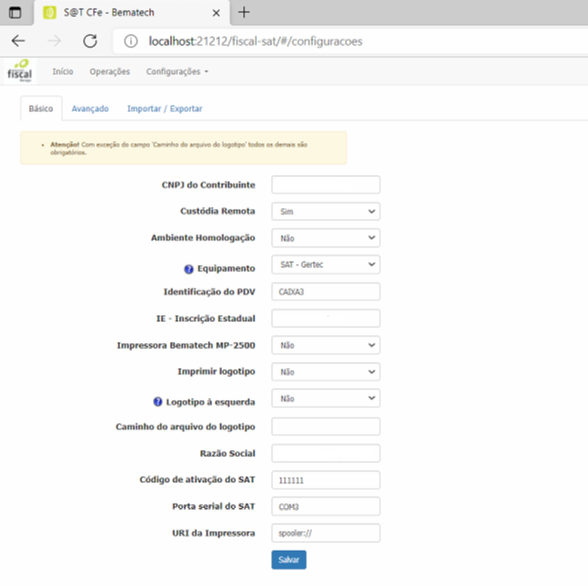Open the tab actions menu icon
This screenshot has height=586, width=588.
(x=15, y=13)
